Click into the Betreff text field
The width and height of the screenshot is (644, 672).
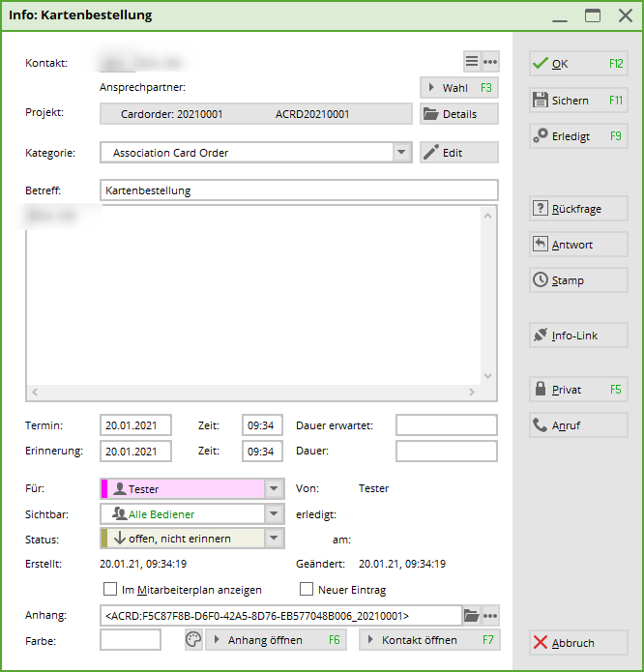[x=298, y=190]
